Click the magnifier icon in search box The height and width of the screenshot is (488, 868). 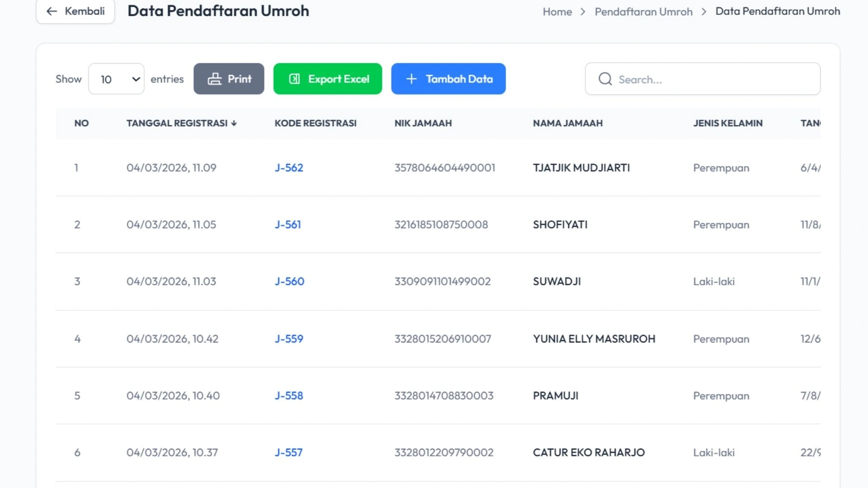[605, 79]
